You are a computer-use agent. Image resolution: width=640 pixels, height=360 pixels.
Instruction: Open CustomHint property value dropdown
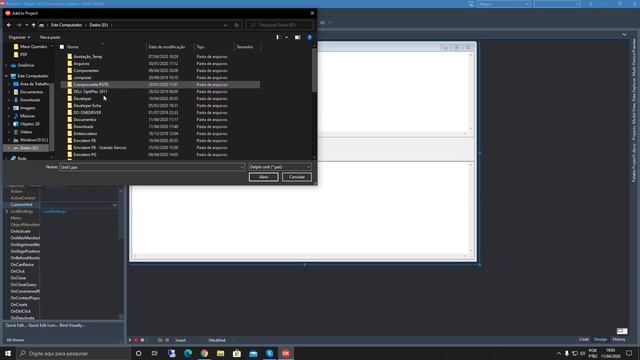point(115,205)
